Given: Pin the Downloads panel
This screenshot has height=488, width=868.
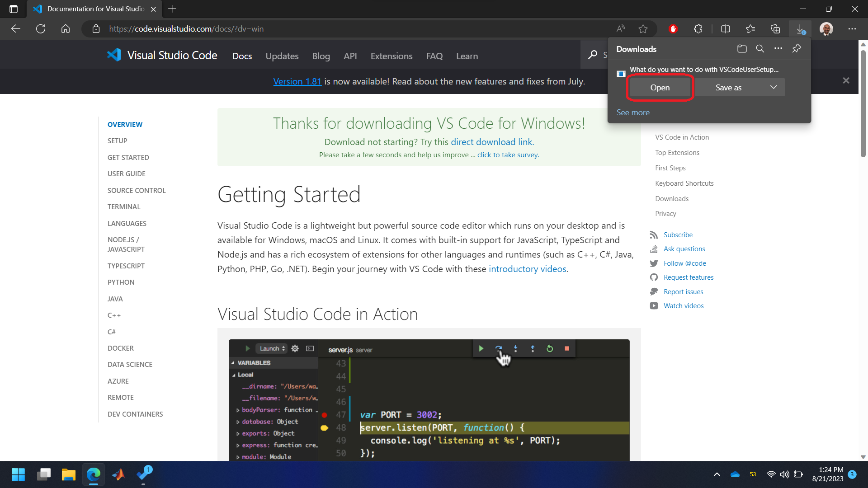Looking at the screenshot, I should [x=797, y=49].
